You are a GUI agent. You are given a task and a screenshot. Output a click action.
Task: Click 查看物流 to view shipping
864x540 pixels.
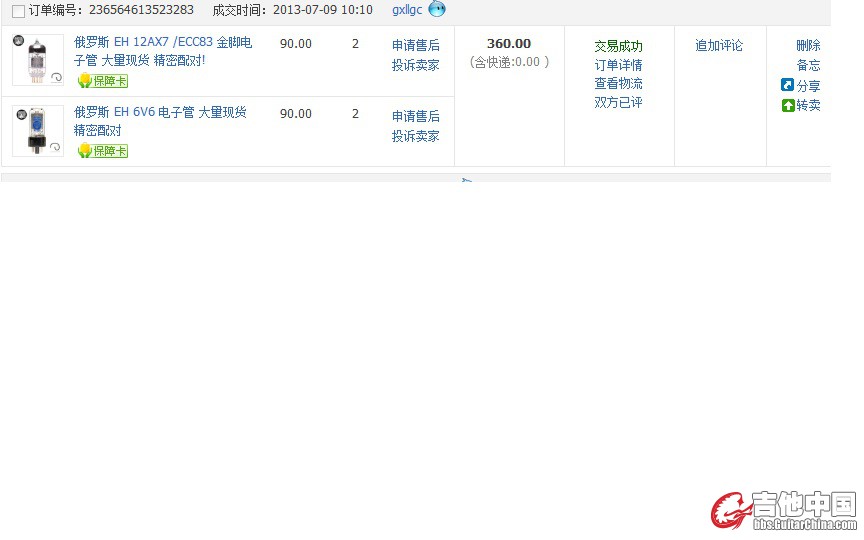coord(618,84)
